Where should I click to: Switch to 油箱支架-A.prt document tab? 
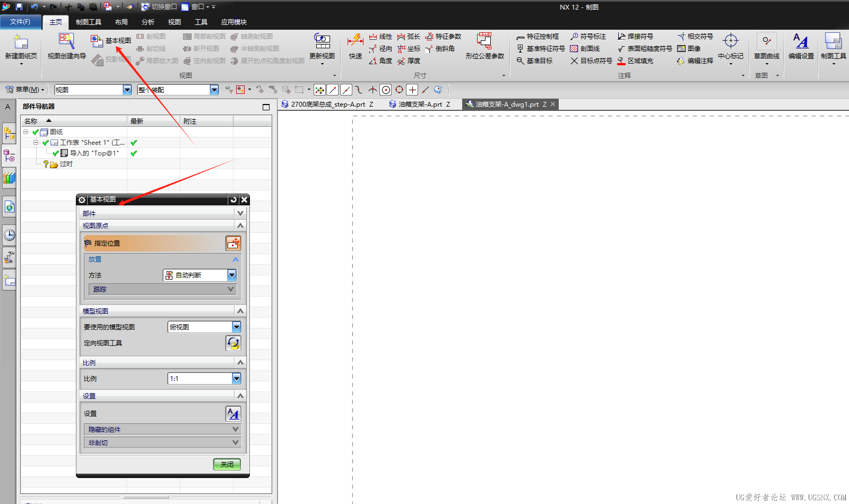tap(420, 105)
